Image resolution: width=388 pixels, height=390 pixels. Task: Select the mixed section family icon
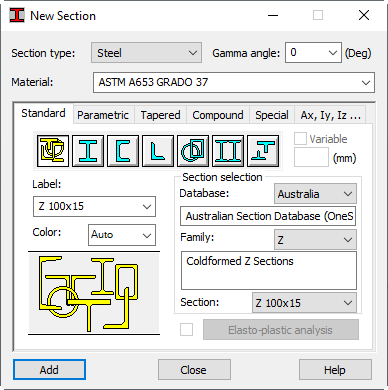click(53, 151)
